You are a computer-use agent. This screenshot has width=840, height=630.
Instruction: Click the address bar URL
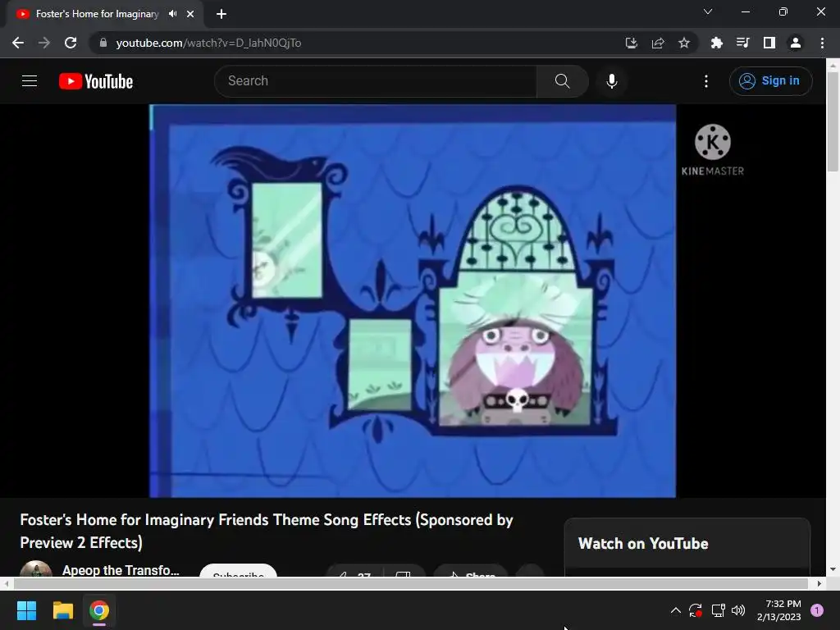208,43
